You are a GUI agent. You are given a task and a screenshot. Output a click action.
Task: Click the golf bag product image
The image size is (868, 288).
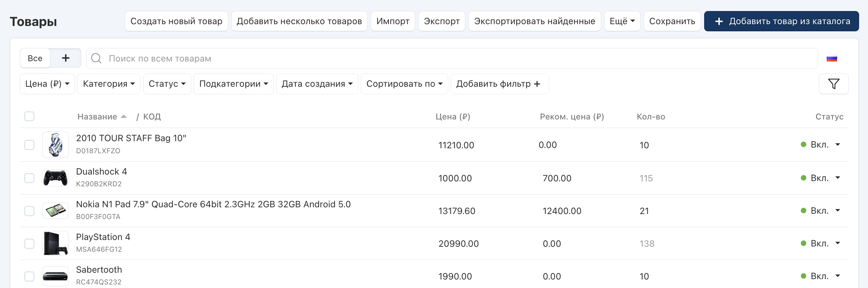click(55, 145)
